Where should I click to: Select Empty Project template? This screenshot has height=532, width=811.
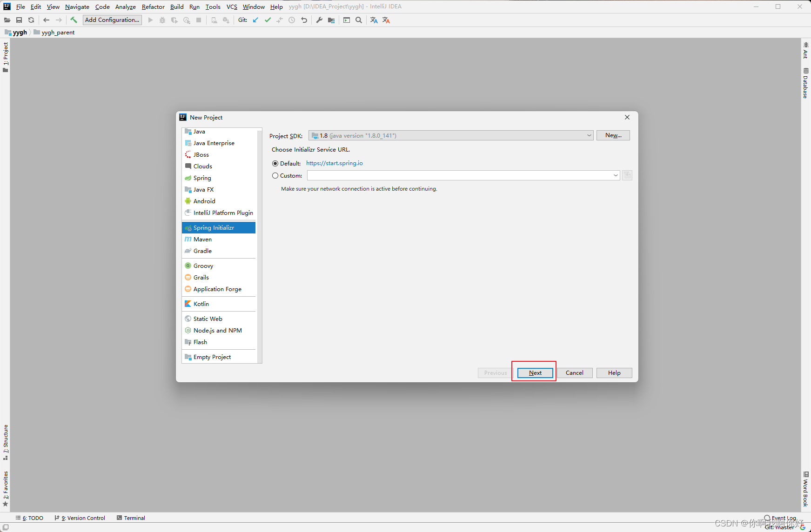click(x=212, y=357)
